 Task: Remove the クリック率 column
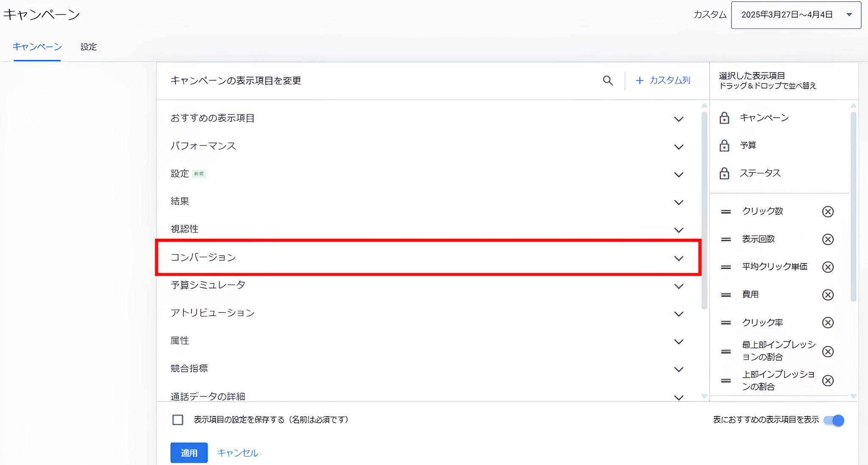[828, 322]
